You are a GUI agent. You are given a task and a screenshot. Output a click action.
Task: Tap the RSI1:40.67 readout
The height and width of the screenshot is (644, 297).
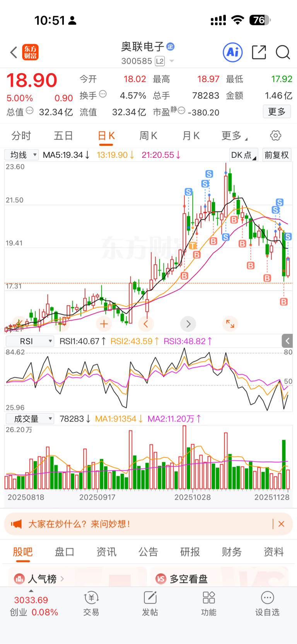click(x=82, y=341)
